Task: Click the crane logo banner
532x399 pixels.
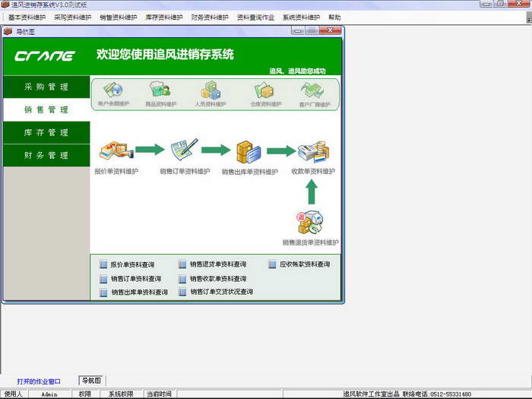Action: 45,55
